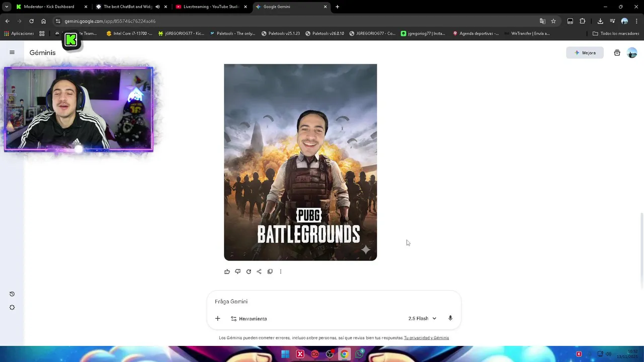The image size is (644, 362).
Task: Click the Mejora upgrade button
Action: tap(585, 53)
